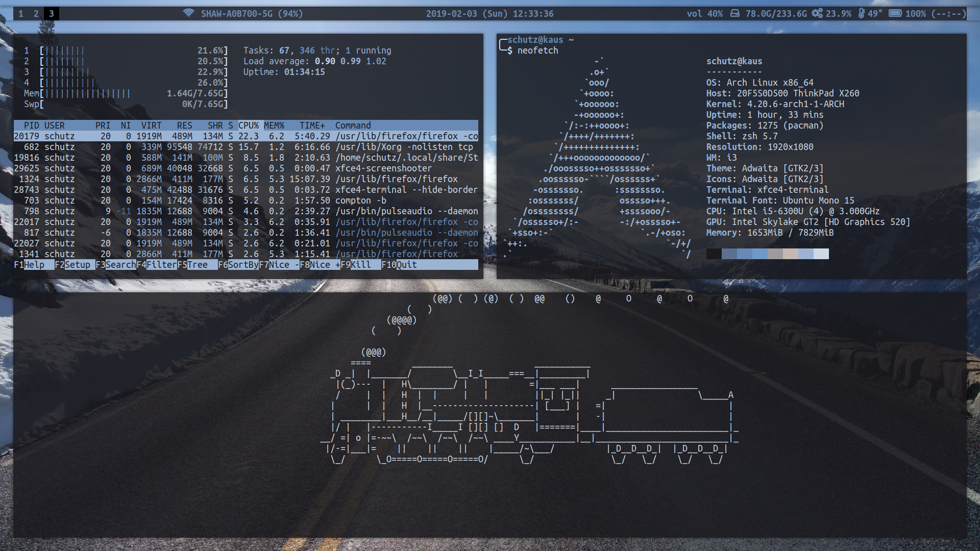Switch to workspace 2 in the bar

[x=36, y=14]
